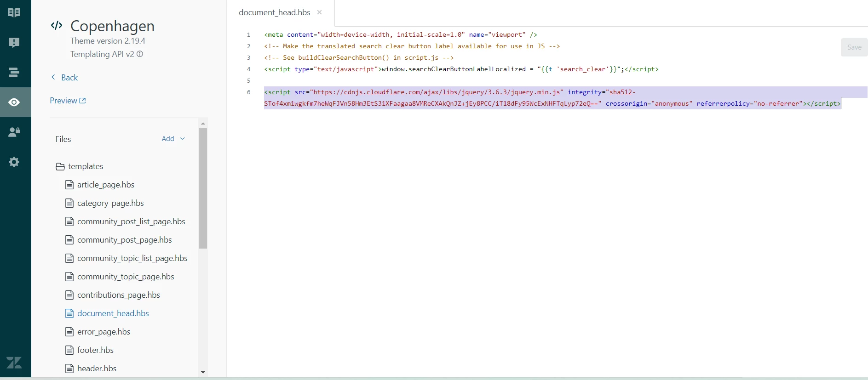
Task: Open category_page.hbs template
Action: coord(110,203)
